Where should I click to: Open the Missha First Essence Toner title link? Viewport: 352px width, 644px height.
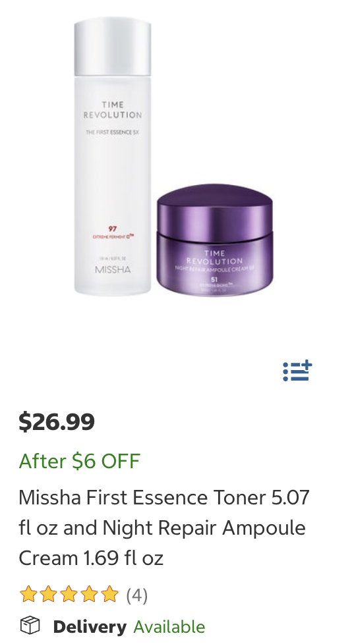tap(164, 527)
